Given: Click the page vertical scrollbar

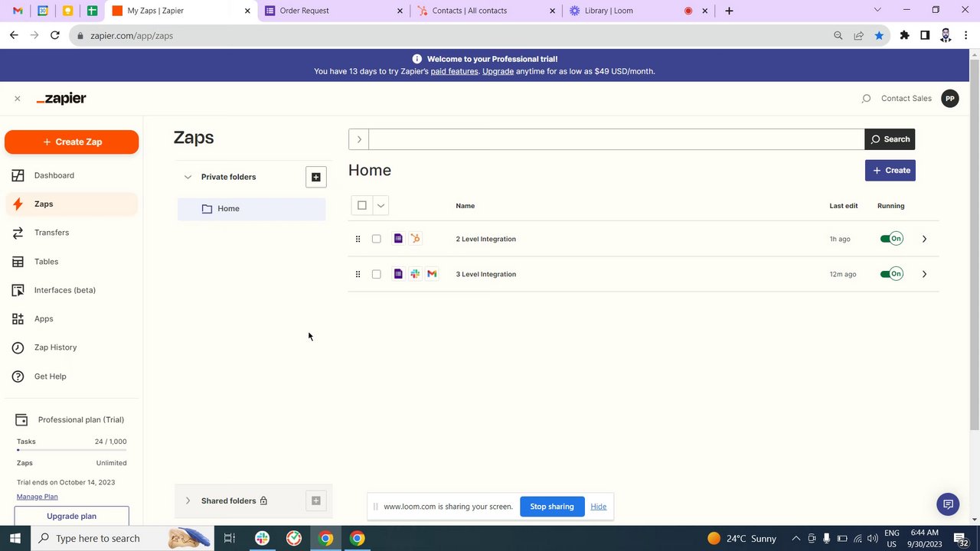Looking at the screenshot, I should tap(974, 245).
